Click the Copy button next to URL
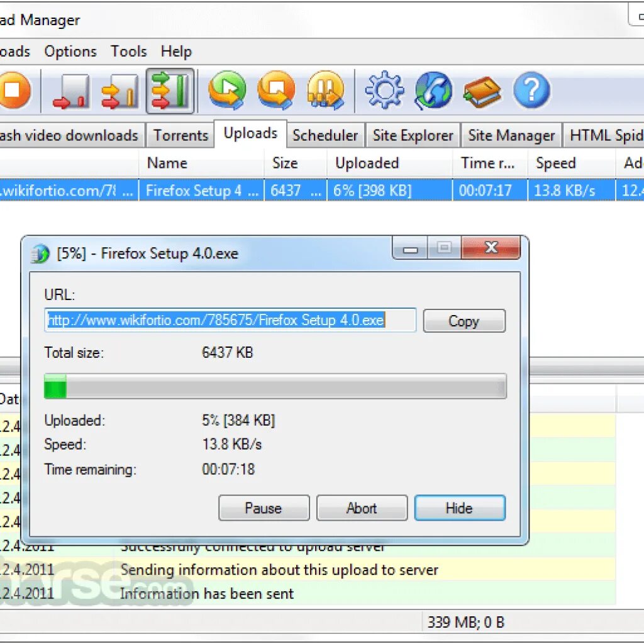644x644 pixels. [x=464, y=321]
